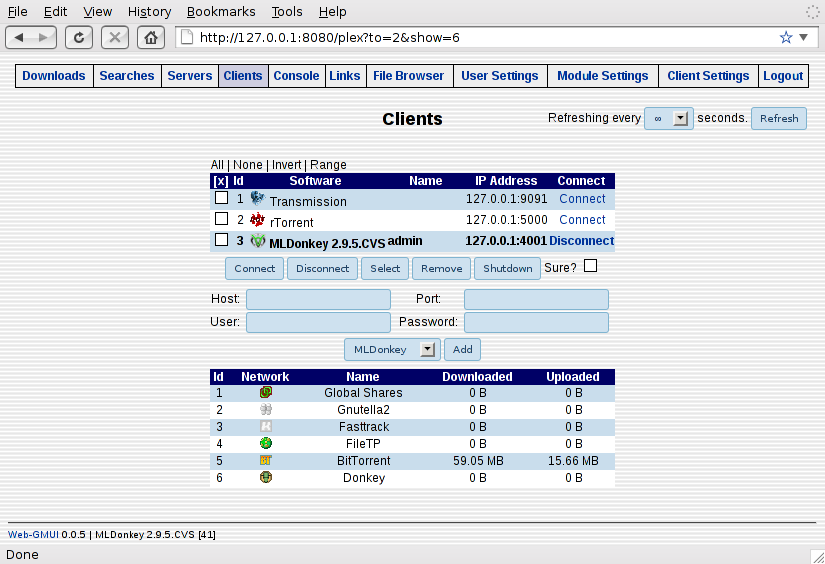
Task: Click the Stop loading X icon
Action: (115, 37)
